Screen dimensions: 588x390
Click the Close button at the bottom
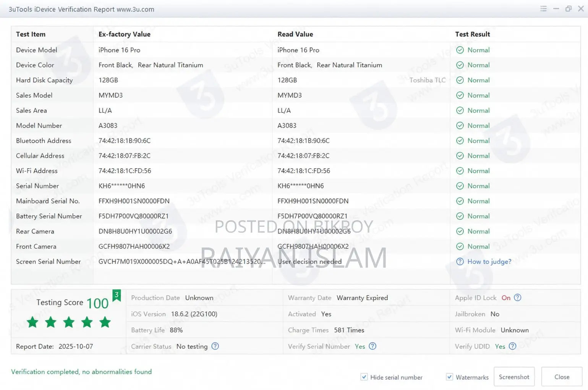coord(562,377)
